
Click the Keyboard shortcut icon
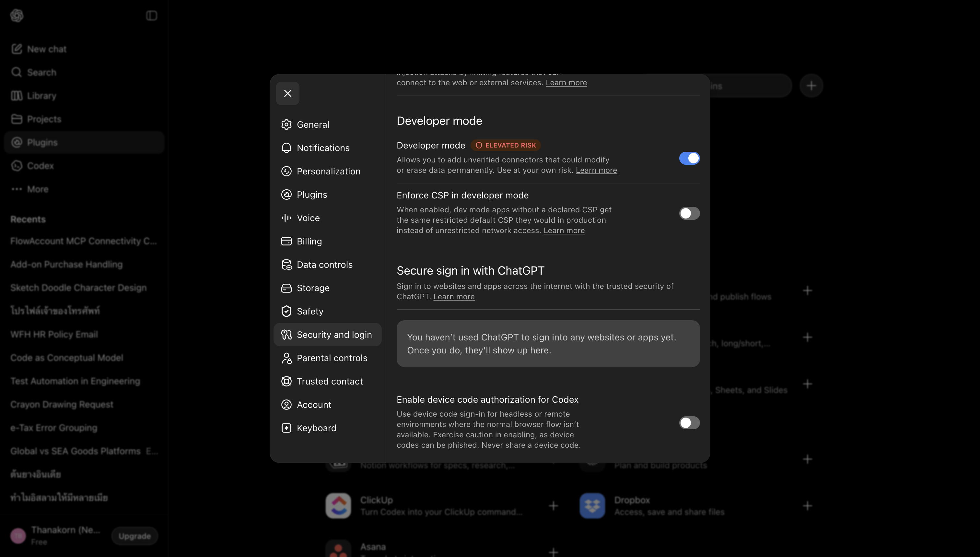286,428
